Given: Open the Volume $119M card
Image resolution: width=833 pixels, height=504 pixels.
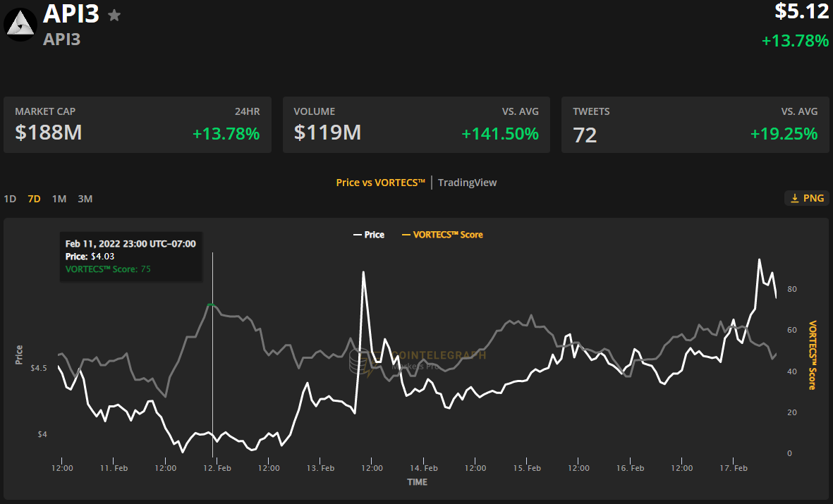Looking at the screenshot, I should tap(416, 125).
